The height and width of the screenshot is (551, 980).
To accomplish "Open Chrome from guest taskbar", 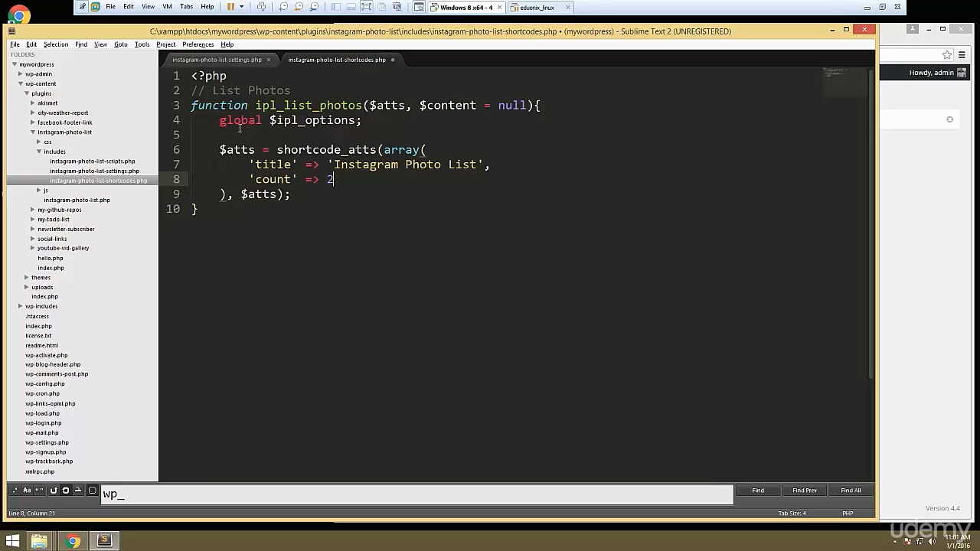I will [x=73, y=542].
